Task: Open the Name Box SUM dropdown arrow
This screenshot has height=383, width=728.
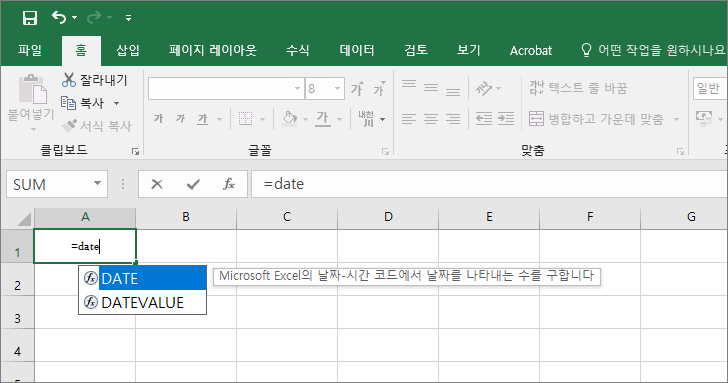Action: pos(98,184)
